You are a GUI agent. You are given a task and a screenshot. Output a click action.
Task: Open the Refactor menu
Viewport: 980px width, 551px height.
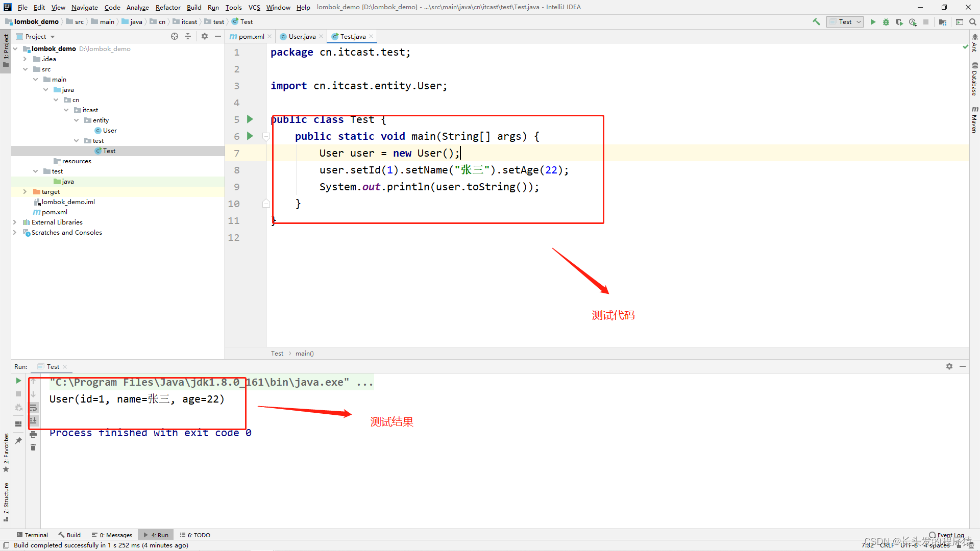[168, 7]
